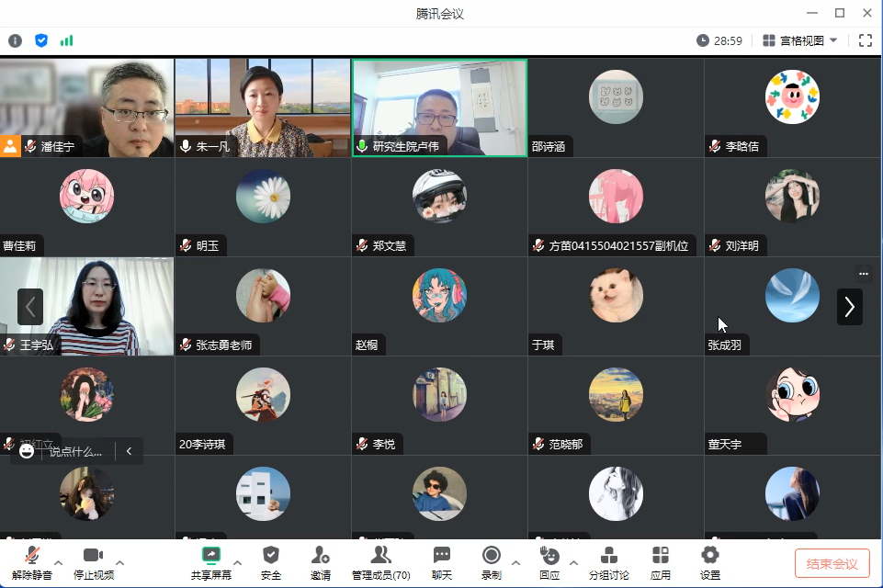
Task: Select 朱一凡's video tile
Action: pyautogui.click(x=263, y=107)
